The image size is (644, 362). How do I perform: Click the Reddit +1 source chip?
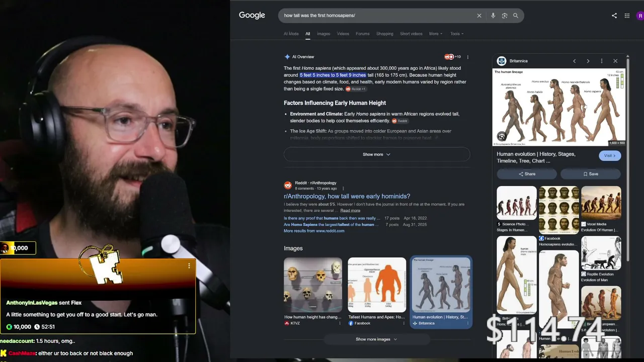(356, 89)
